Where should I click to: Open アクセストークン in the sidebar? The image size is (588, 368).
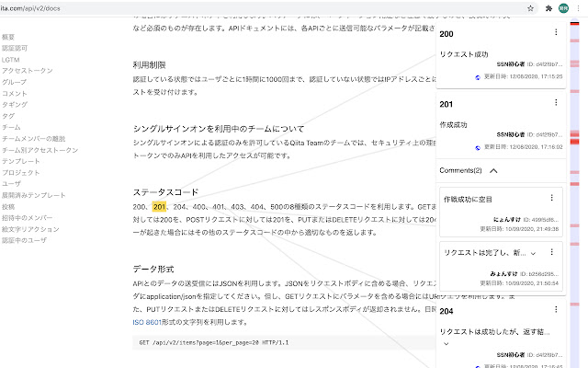pyautogui.click(x=27, y=71)
